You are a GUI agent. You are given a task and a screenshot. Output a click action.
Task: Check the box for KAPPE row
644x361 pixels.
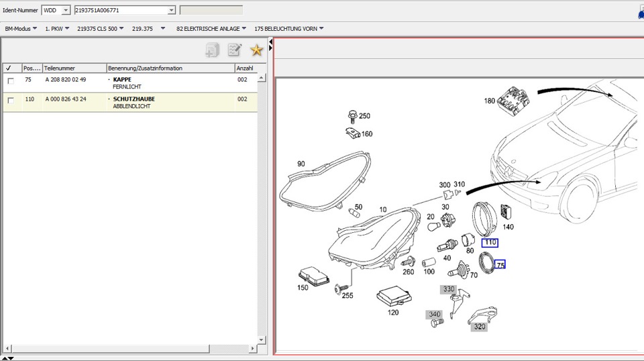pos(10,81)
